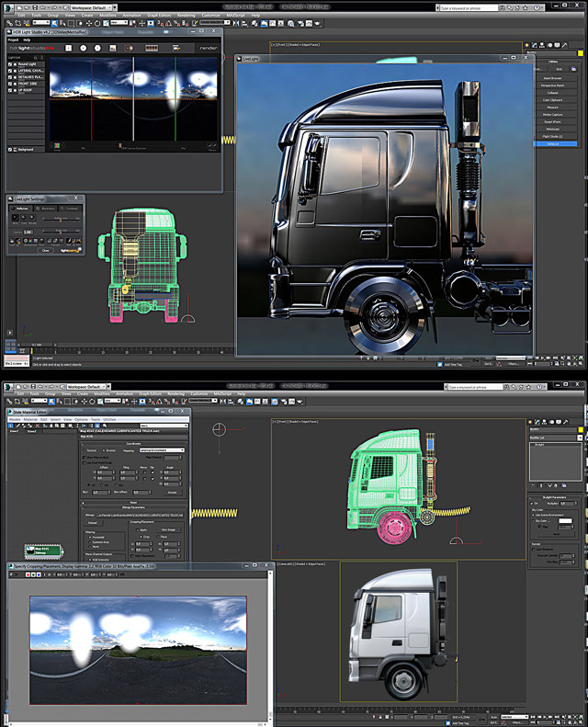Add a Round light in HDR Light Studio toolbar
Screen dimensions: 588x727
(x=83, y=48)
